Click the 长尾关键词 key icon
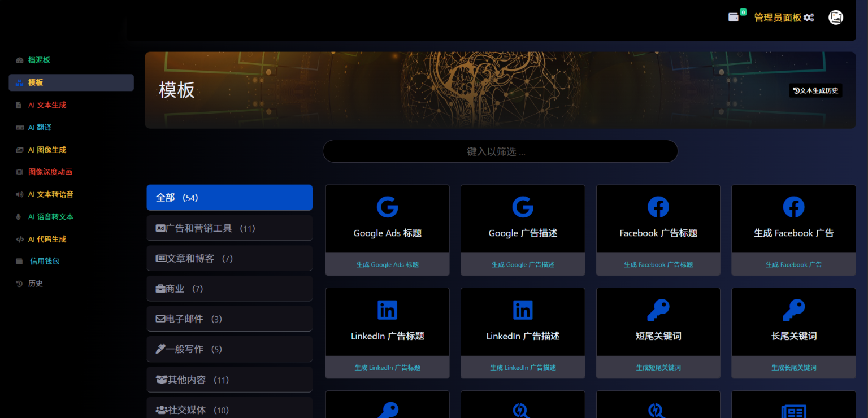868x418 pixels. tap(793, 310)
